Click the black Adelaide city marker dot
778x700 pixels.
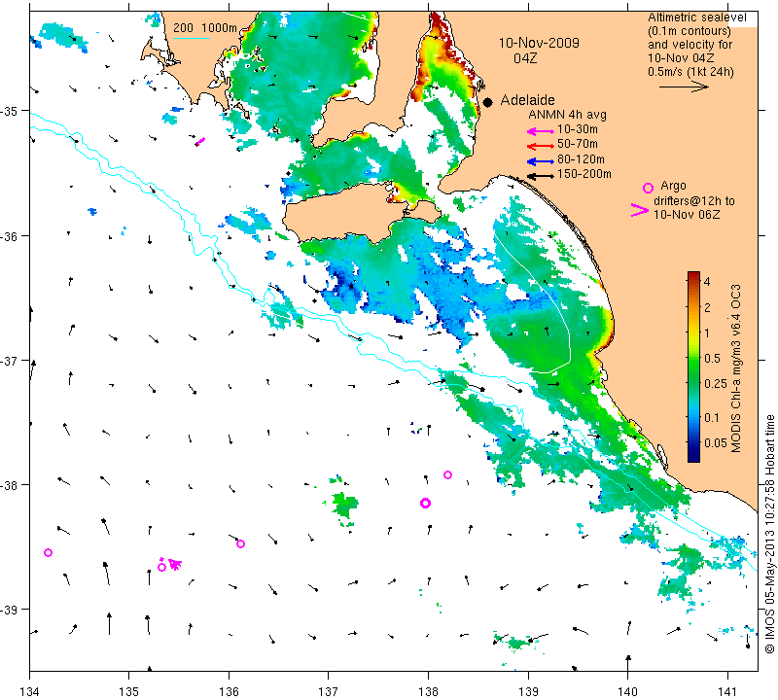[x=488, y=102]
